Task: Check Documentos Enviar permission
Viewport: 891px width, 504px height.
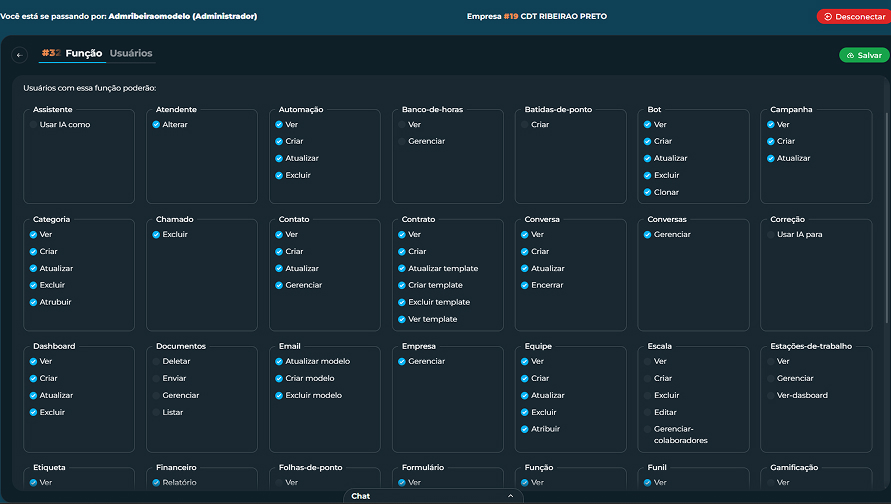Action: [x=156, y=378]
